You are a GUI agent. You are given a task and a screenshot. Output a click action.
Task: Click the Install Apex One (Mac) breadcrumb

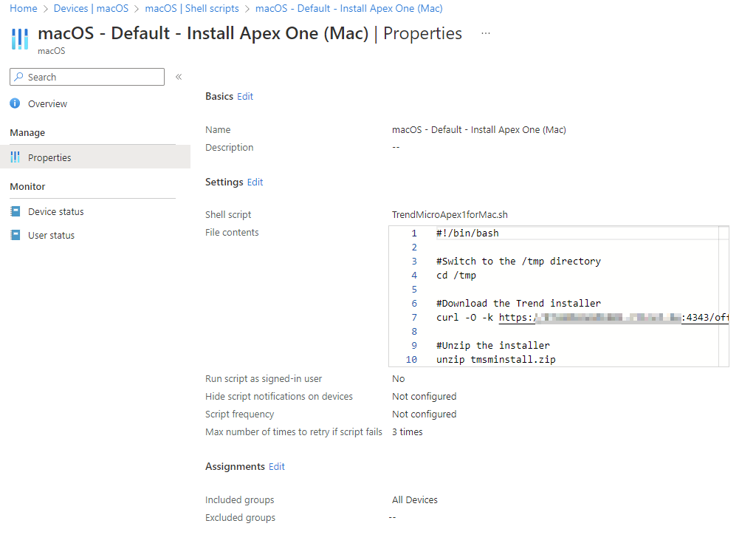coord(349,9)
